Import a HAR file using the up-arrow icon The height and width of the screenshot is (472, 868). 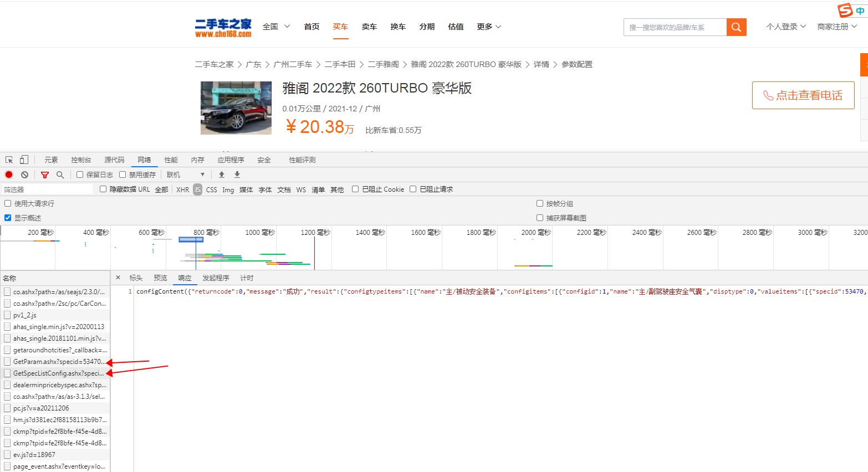click(x=221, y=174)
